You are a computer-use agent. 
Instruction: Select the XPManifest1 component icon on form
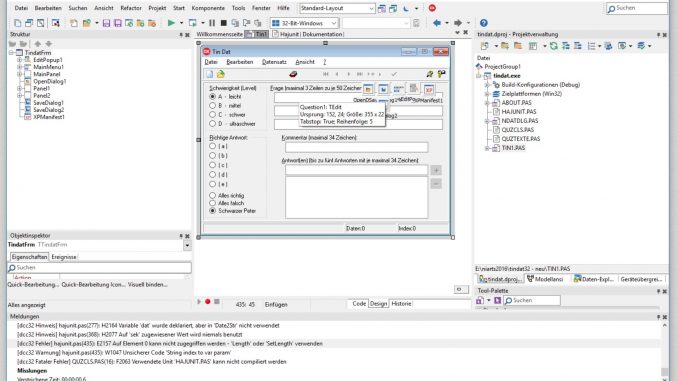point(429,90)
